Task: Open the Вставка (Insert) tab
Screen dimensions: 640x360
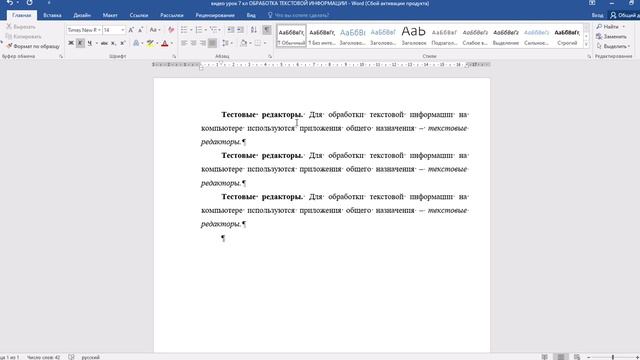Action: pyautogui.click(x=52, y=15)
